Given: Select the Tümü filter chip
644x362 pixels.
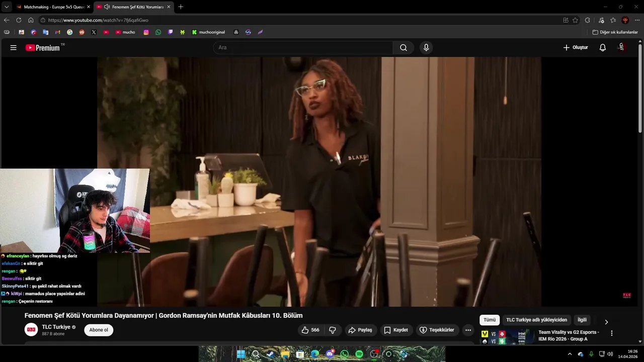Looking at the screenshot, I should (x=490, y=320).
